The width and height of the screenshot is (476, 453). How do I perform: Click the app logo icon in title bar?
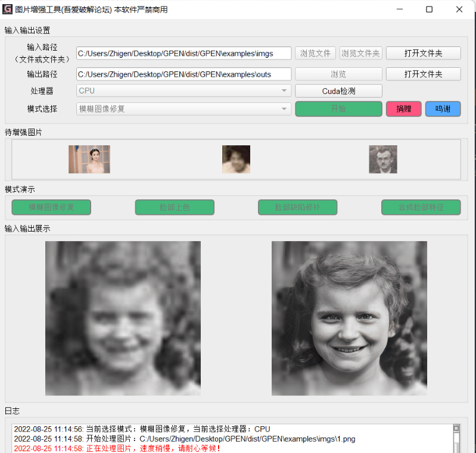(x=8, y=10)
